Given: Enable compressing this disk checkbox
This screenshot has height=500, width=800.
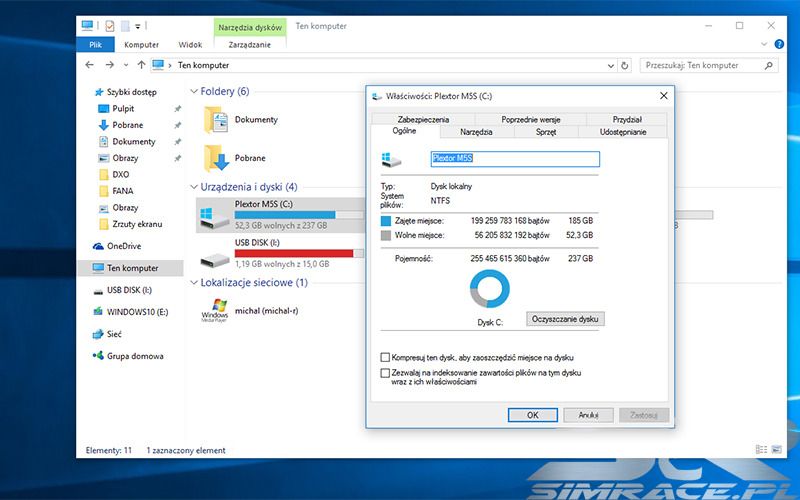Looking at the screenshot, I should tap(386, 357).
